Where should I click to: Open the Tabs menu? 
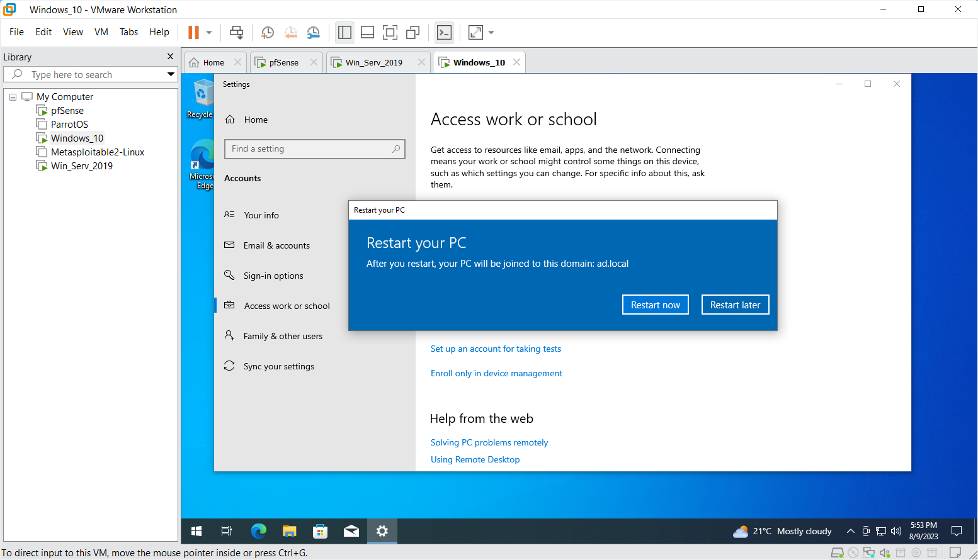[x=129, y=32]
